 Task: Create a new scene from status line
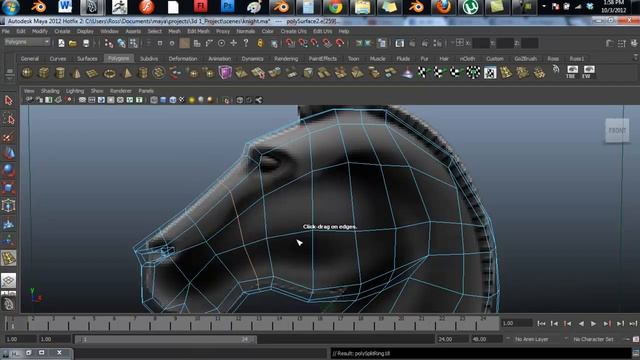click(61, 43)
